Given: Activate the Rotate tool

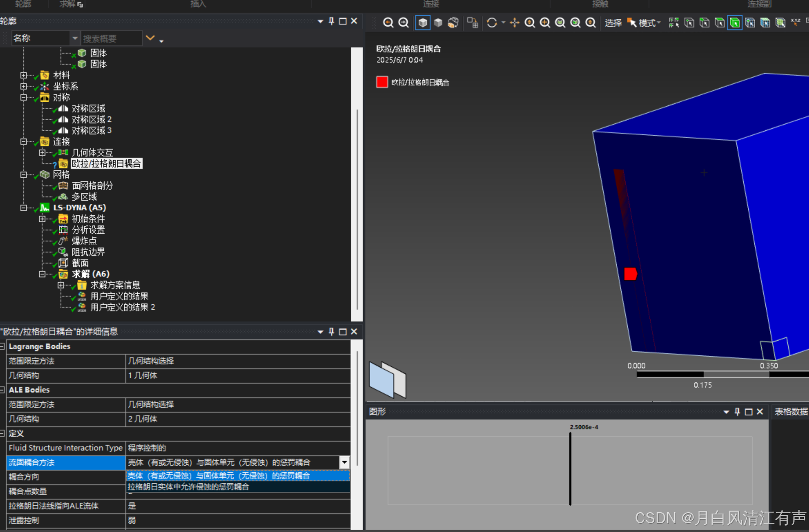Looking at the screenshot, I should 491,23.
